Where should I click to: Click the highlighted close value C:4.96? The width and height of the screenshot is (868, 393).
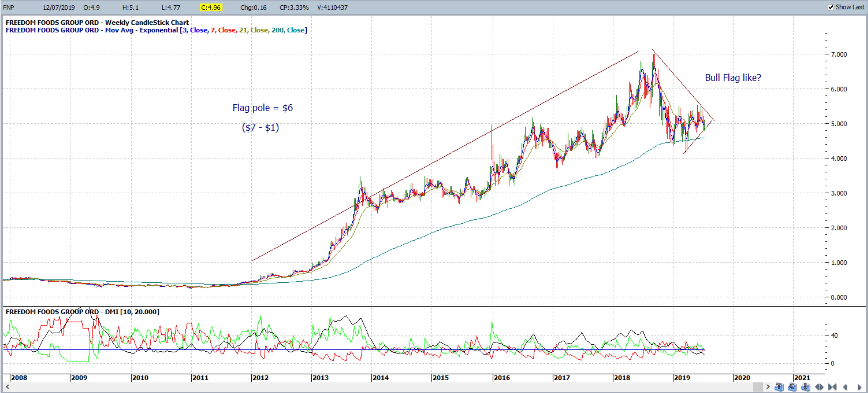coord(211,7)
